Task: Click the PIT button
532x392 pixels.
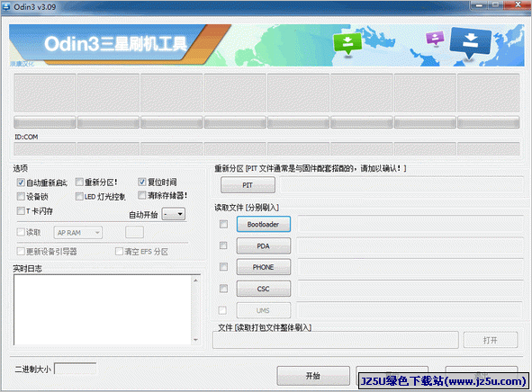Action: pos(248,185)
